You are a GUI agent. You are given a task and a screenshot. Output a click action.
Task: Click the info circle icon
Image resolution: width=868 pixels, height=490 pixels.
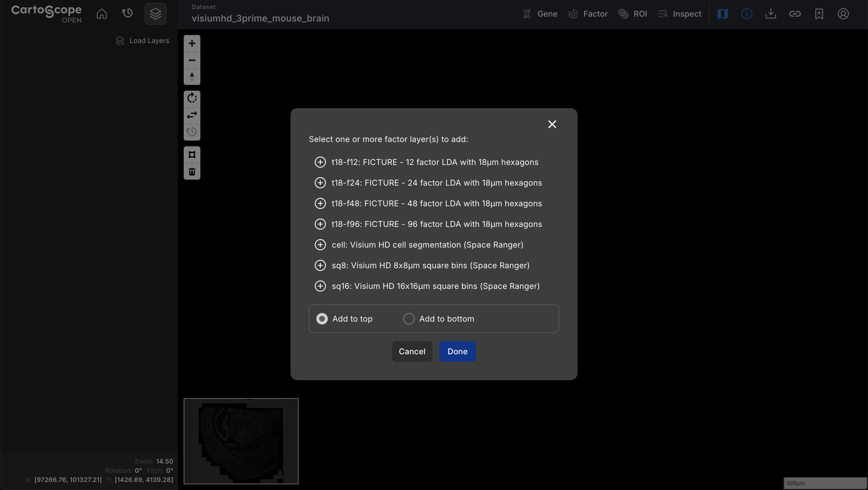coord(747,14)
